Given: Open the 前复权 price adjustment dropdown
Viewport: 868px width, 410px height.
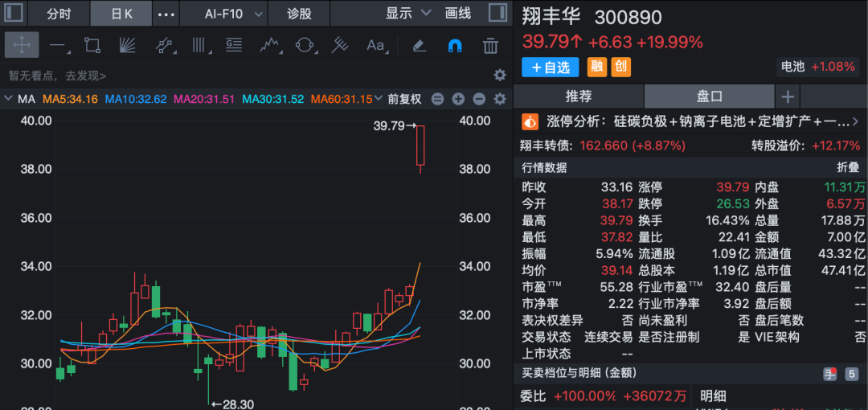Looking at the screenshot, I should (404, 100).
